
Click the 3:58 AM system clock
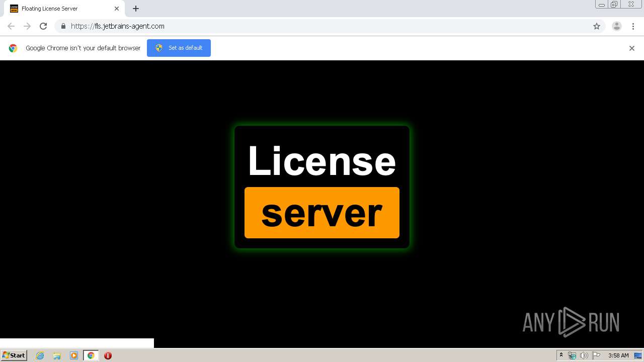[x=618, y=355]
